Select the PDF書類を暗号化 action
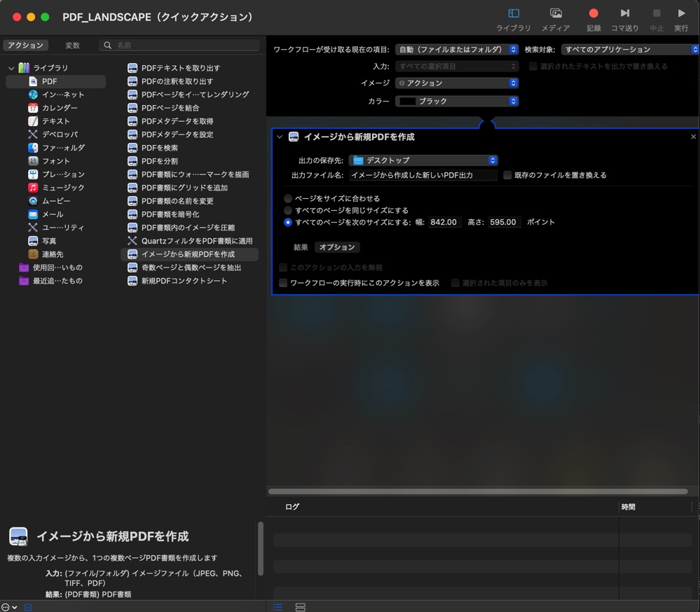This screenshot has width=700, height=612. 170,214
